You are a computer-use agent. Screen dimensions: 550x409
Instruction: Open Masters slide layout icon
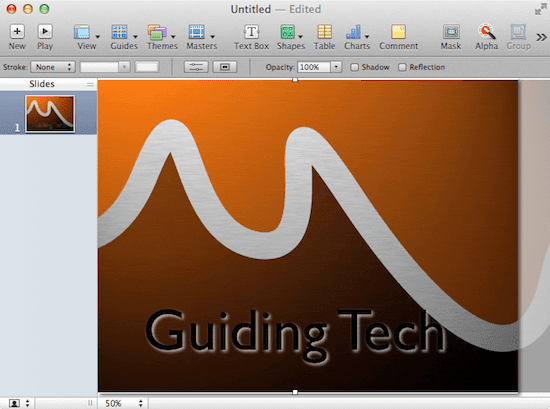[x=197, y=32]
